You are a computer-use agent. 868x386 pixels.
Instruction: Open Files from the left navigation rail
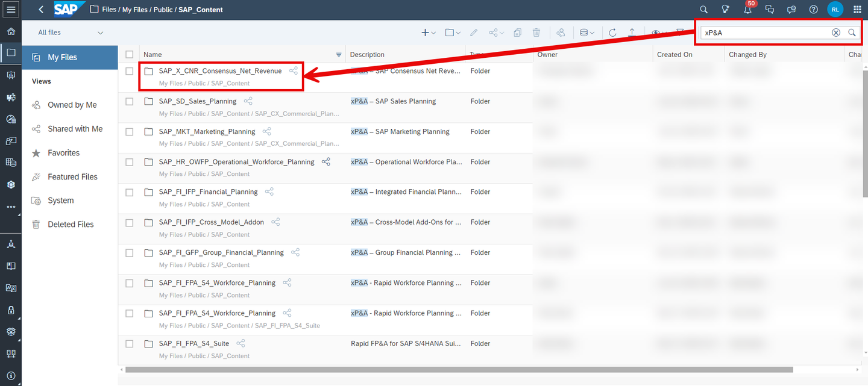pyautogui.click(x=11, y=53)
